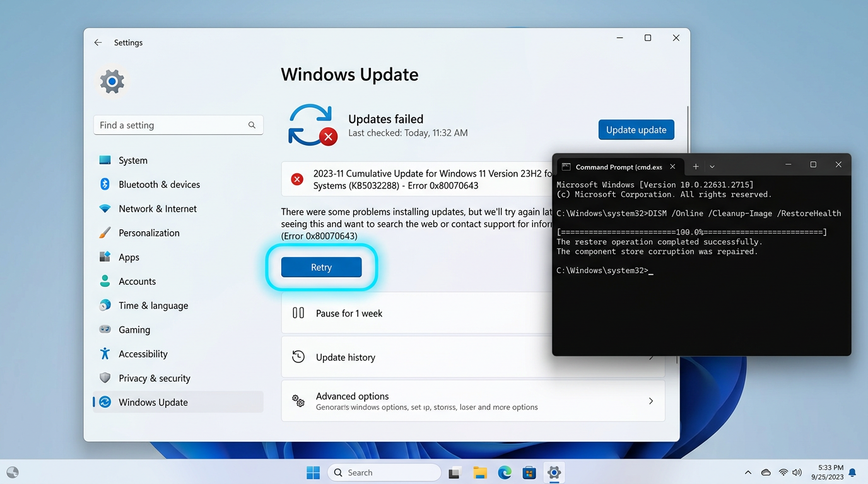Open Gaming settings
868x484 pixels.
tap(178, 330)
